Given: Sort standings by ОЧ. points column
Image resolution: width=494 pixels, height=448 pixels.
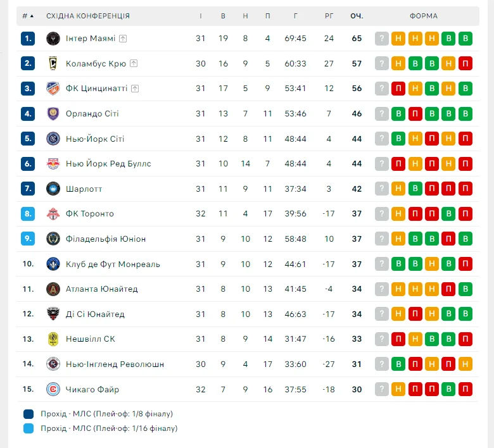Looking at the screenshot, I should tap(357, 16).
